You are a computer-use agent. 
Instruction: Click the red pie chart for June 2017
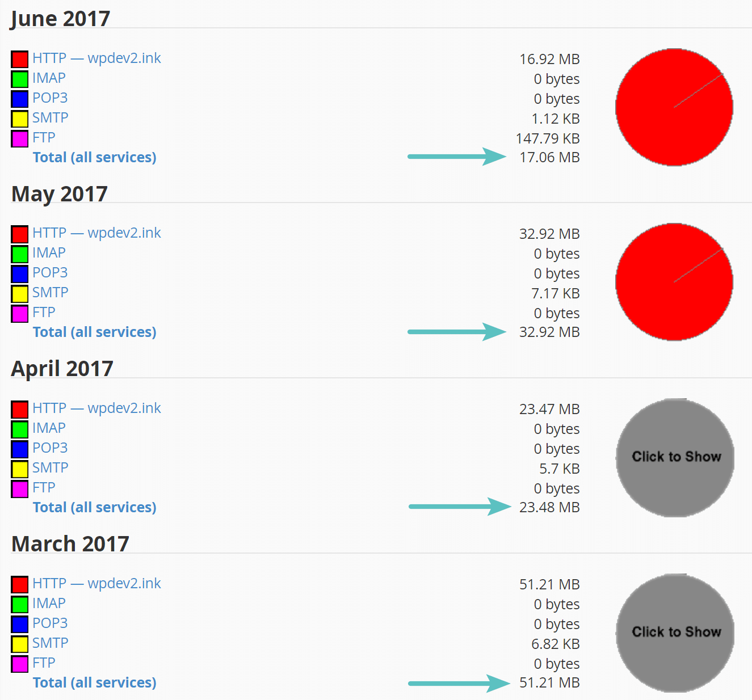[675, 107]
